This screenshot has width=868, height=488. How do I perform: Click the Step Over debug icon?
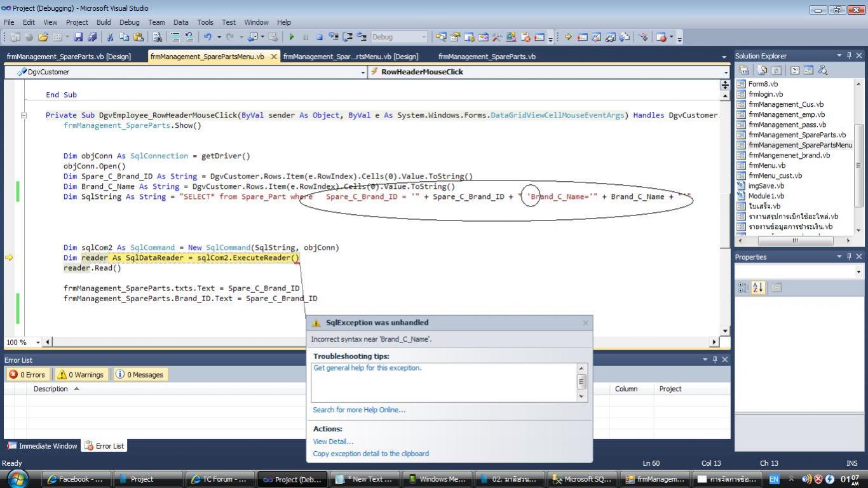[348, 37]
